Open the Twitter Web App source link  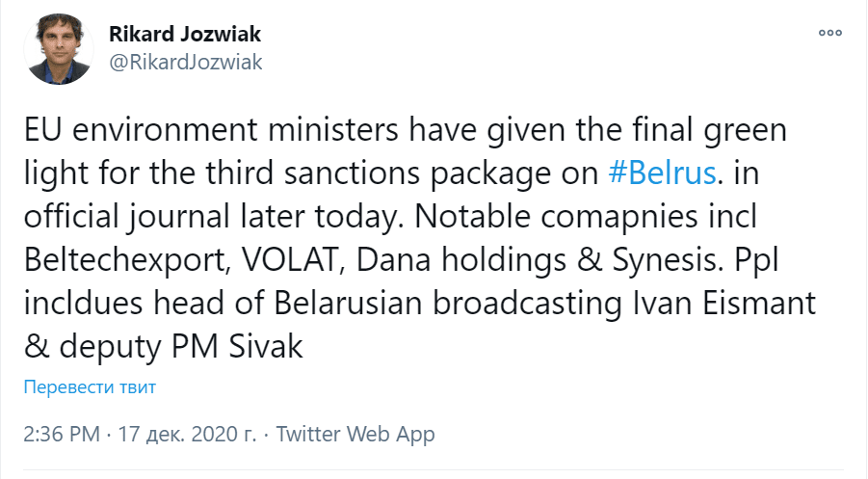click(x=355, y=434)
